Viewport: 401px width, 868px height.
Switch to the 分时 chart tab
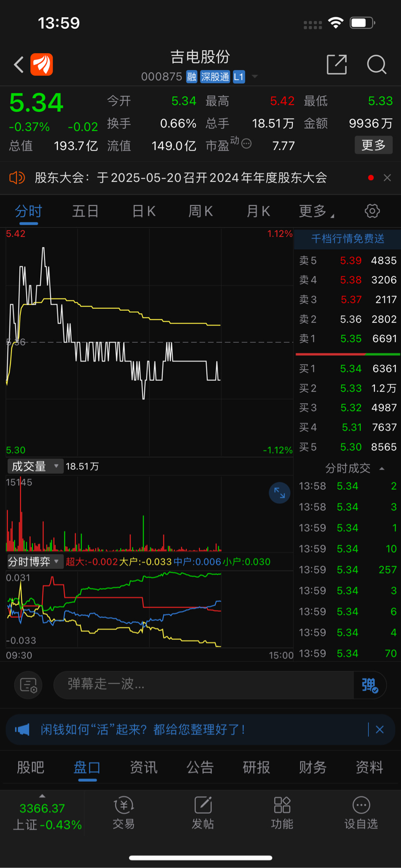pos(28,211)
